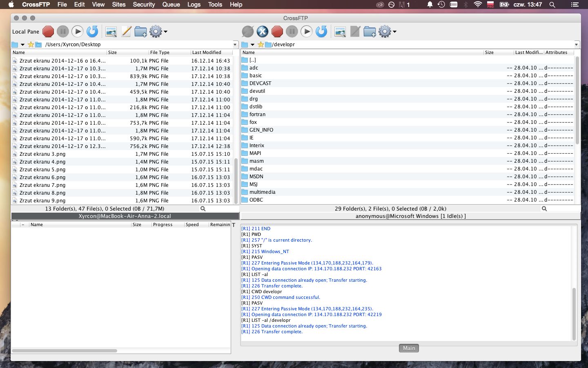588x368 pixels.
Task: Sort local files by File Type header
Action: click(x=169, y=52)
